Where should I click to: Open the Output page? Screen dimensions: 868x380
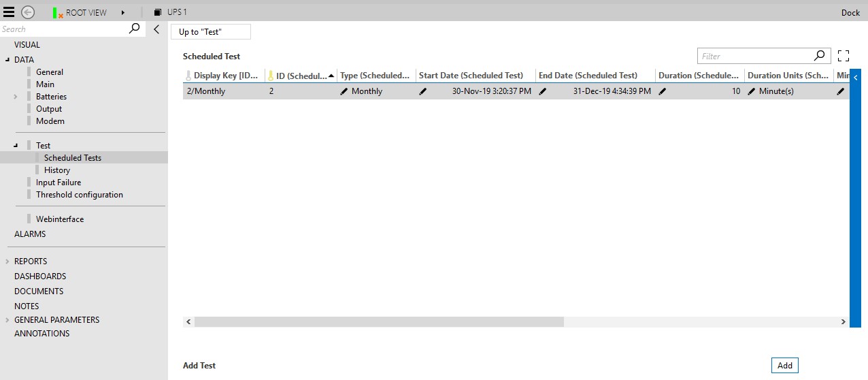[49, 109]
